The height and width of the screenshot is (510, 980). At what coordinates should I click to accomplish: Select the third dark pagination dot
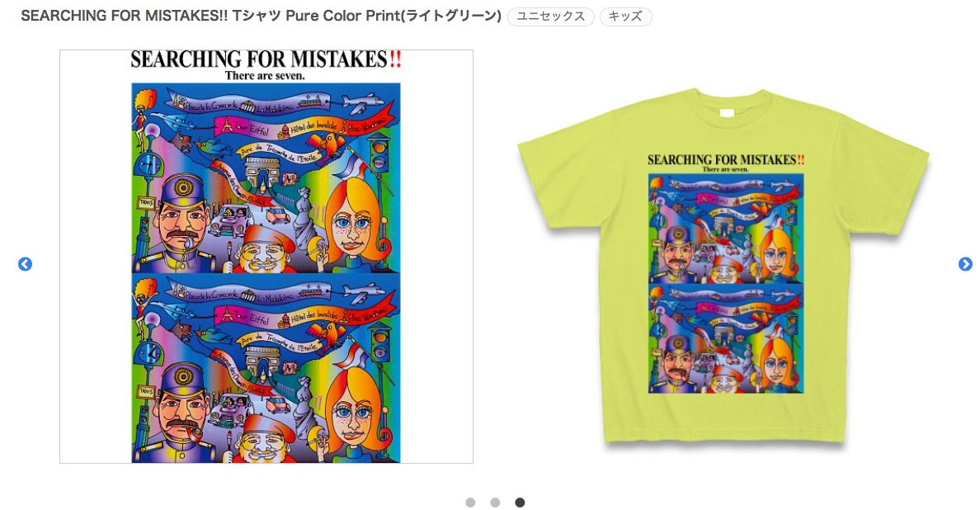(520, 503)
